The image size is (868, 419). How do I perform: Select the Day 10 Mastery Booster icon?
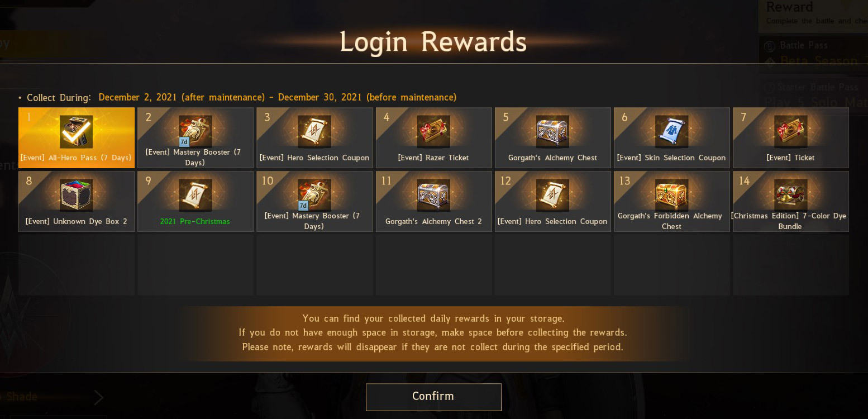[x=314, y=196]
